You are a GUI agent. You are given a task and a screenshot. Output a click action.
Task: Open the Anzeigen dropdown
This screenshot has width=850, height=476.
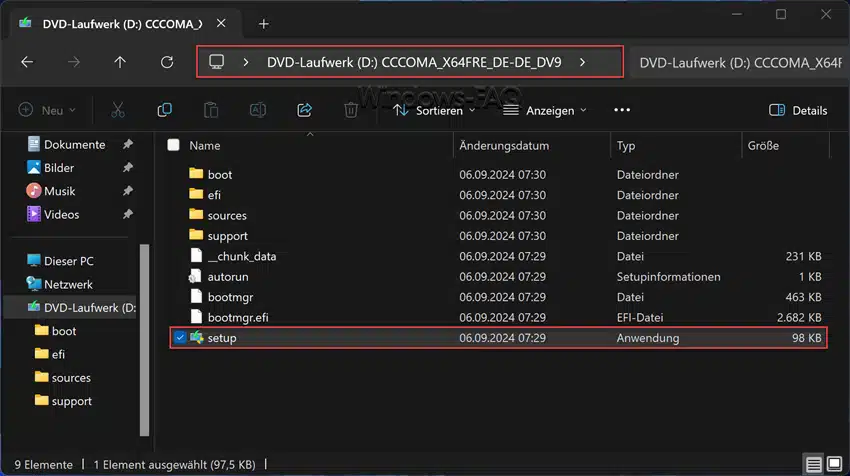[x=544, y=110]
